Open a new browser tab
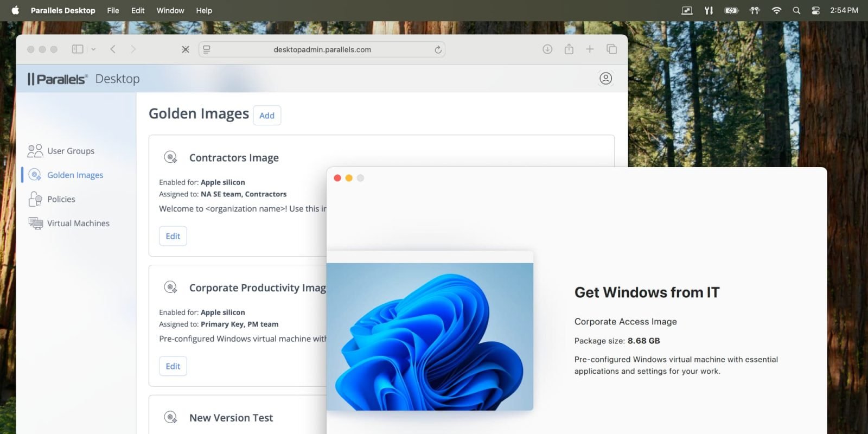The width and height of the screenshot is (868, 434). click(590, 49)
